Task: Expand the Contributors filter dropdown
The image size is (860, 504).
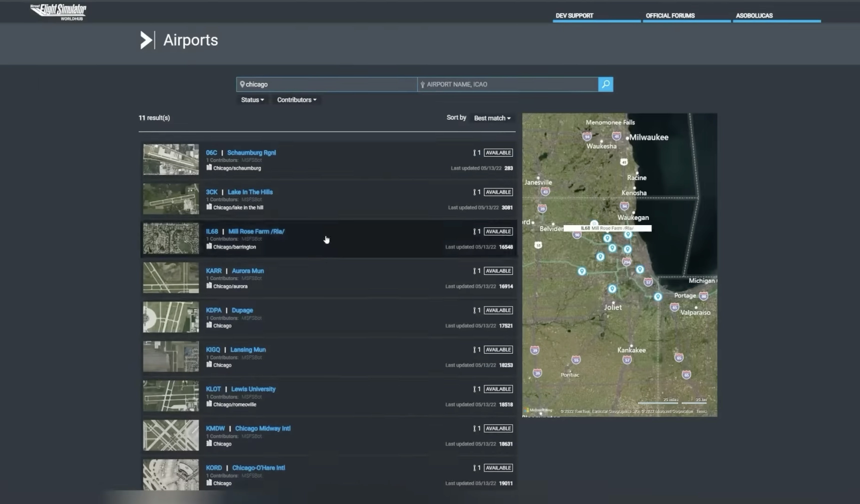Action: tap(296, 100)
